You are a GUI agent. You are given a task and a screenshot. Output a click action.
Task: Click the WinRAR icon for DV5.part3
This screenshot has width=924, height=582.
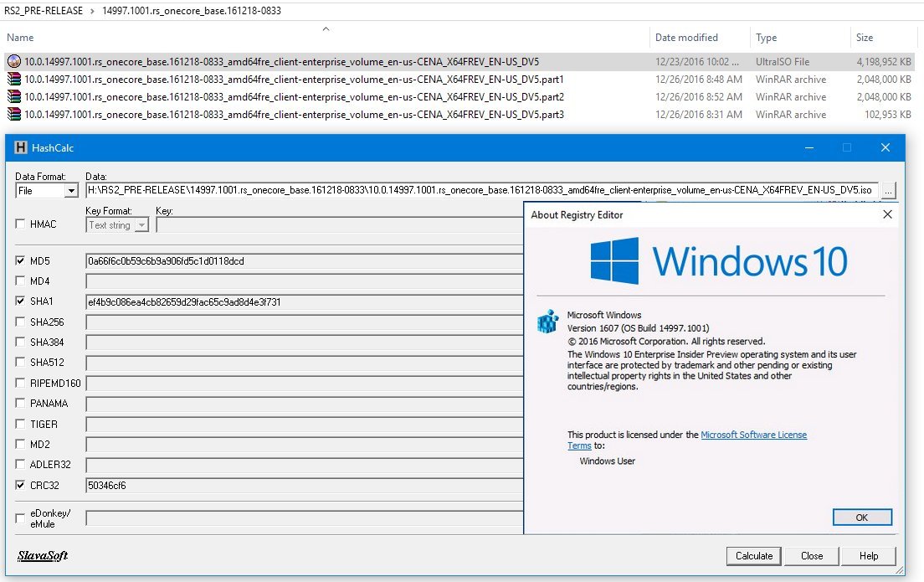14,115
